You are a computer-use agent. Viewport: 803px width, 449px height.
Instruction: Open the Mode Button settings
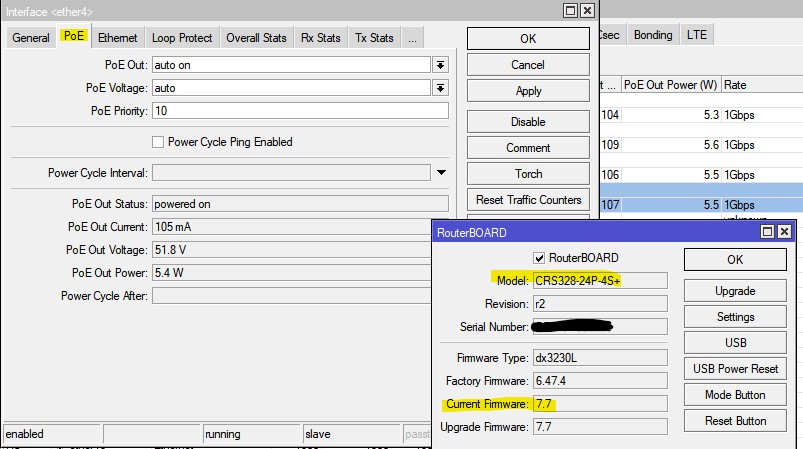point(735,395)
